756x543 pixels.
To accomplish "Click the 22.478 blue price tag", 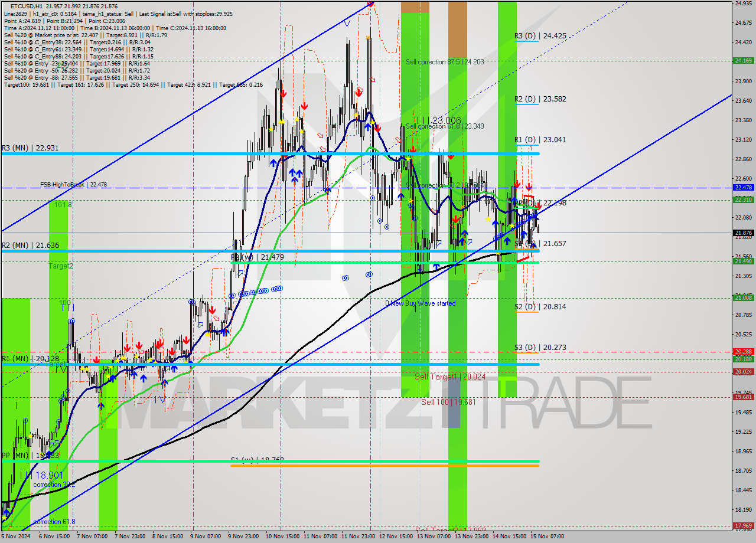I will [743, 187].
